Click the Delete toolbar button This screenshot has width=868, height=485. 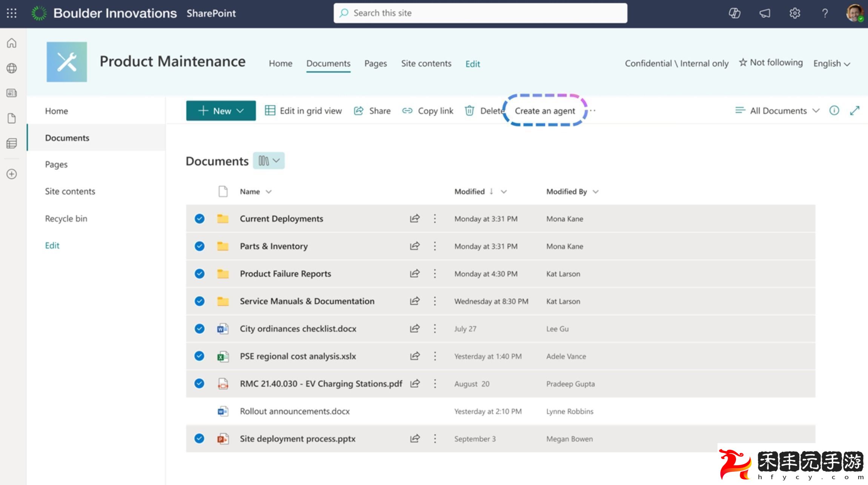[x=485, y=111]
